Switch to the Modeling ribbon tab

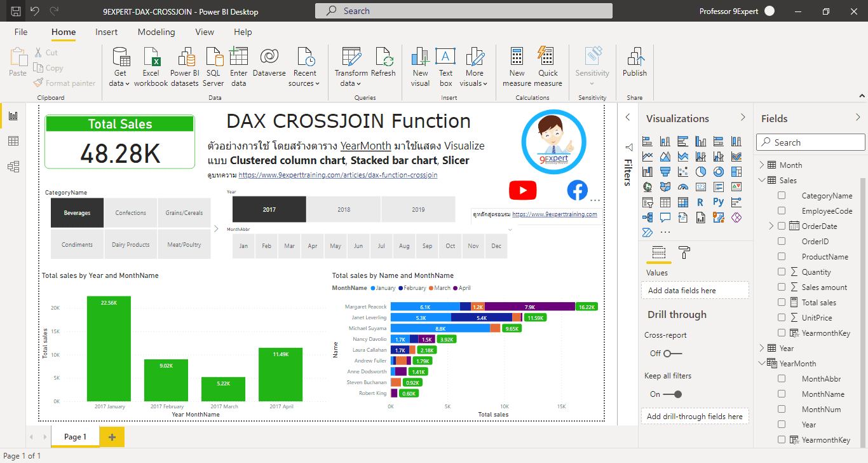coord(156,32)
